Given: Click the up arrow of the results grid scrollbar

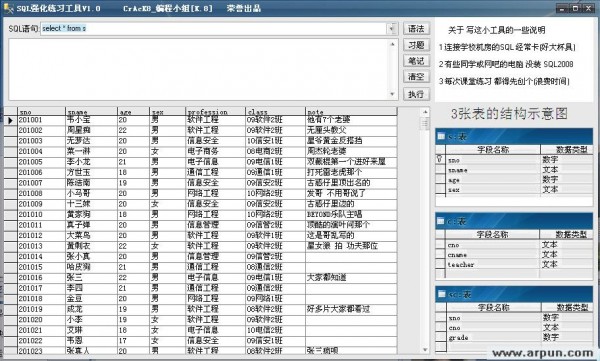Looking at the screenshot, I should 425,112.
